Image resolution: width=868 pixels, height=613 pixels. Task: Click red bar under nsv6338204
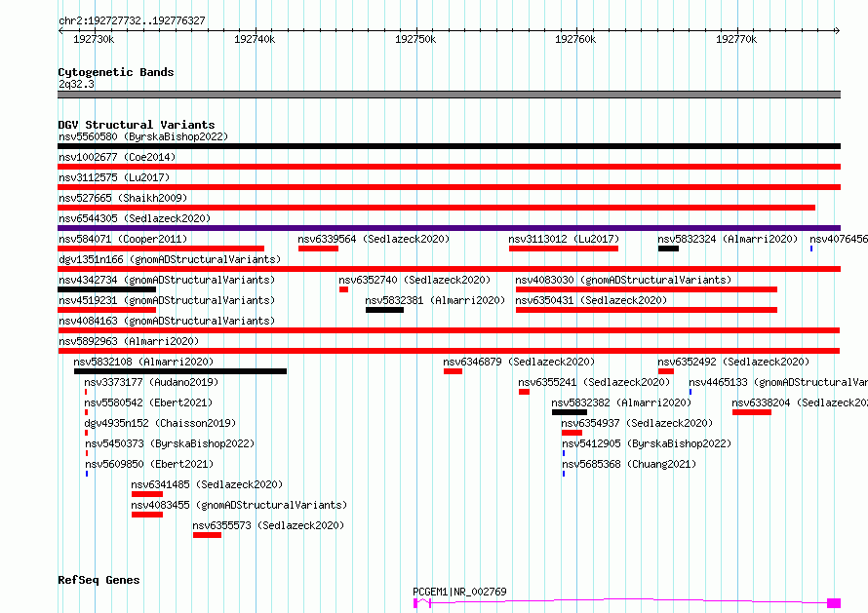click(752, 412)
